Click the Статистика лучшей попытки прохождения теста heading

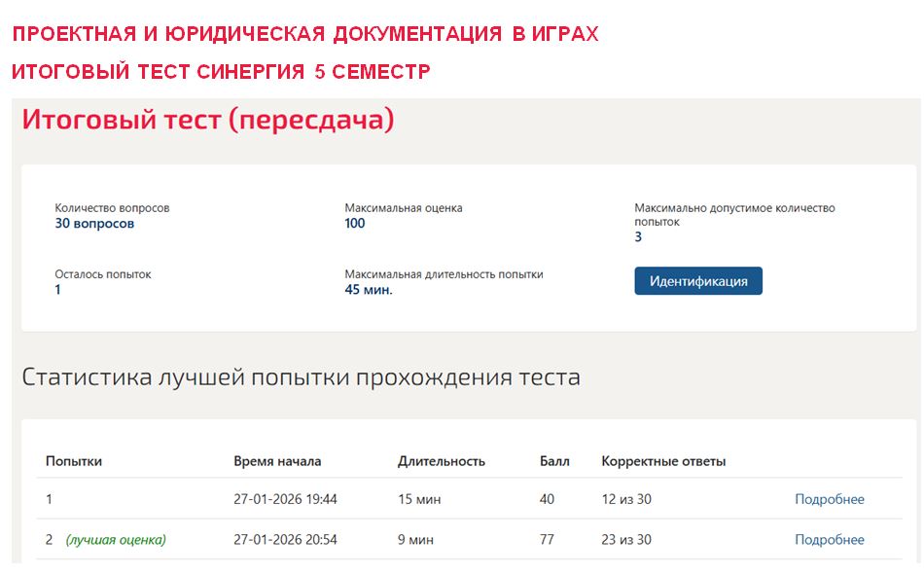302,377
